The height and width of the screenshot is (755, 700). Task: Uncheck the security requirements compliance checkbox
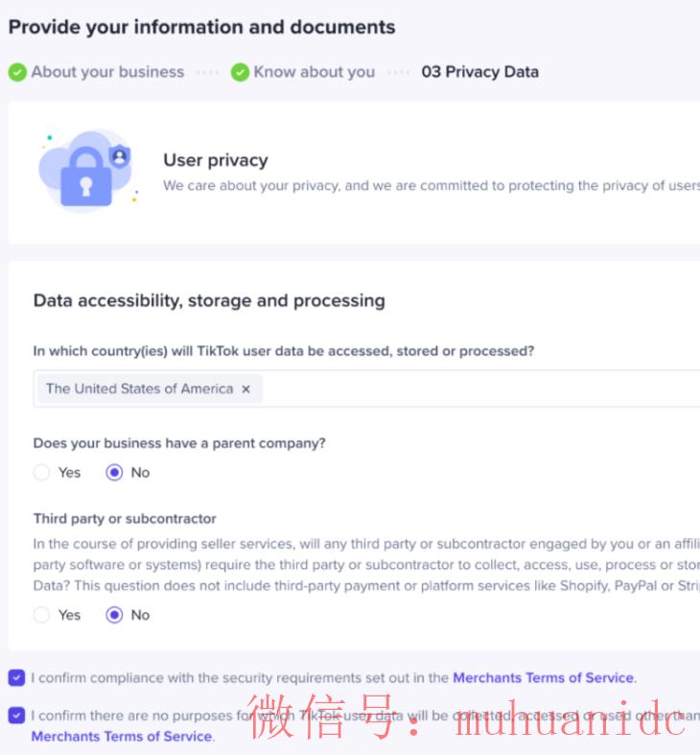pos(16,678)
